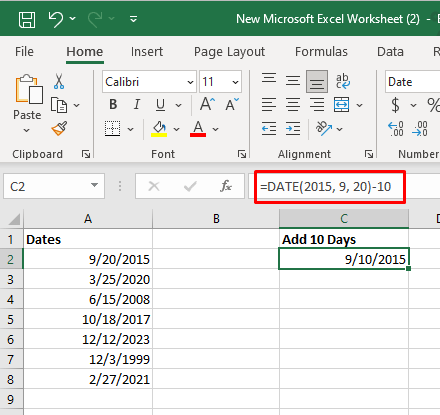Open the File menu
This screenshot has height=415, width=440.
[24, 52]
